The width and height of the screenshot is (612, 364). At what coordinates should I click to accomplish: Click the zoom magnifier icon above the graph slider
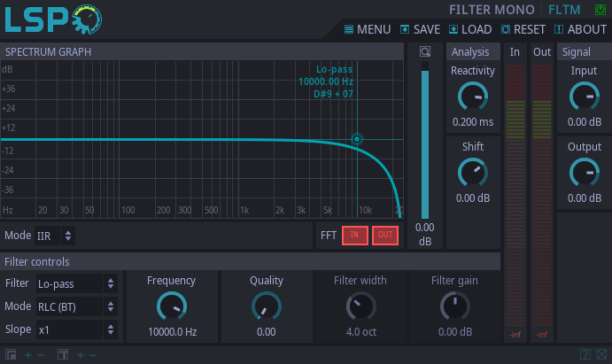point(425,52)
